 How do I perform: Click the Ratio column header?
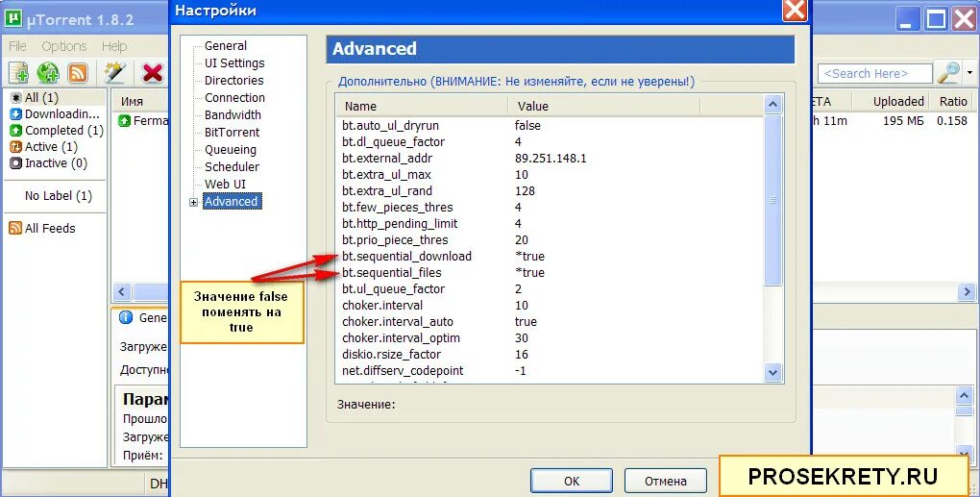tap(953, 101)
